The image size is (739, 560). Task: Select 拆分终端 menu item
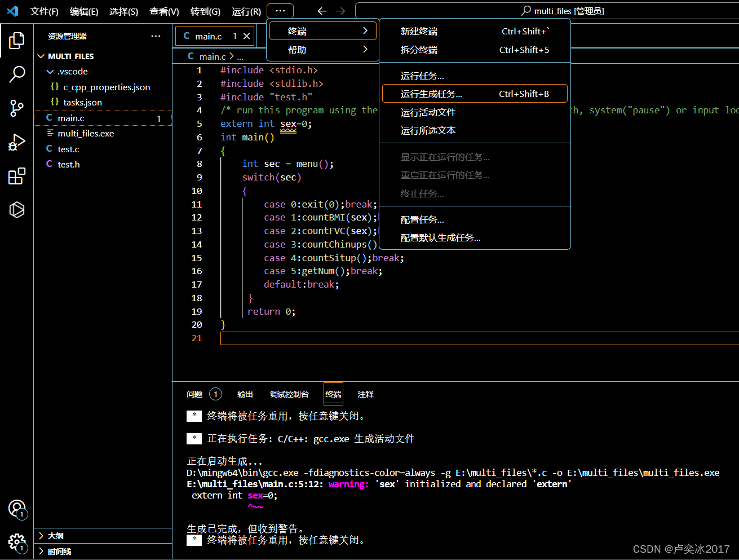tap(475, 50)
